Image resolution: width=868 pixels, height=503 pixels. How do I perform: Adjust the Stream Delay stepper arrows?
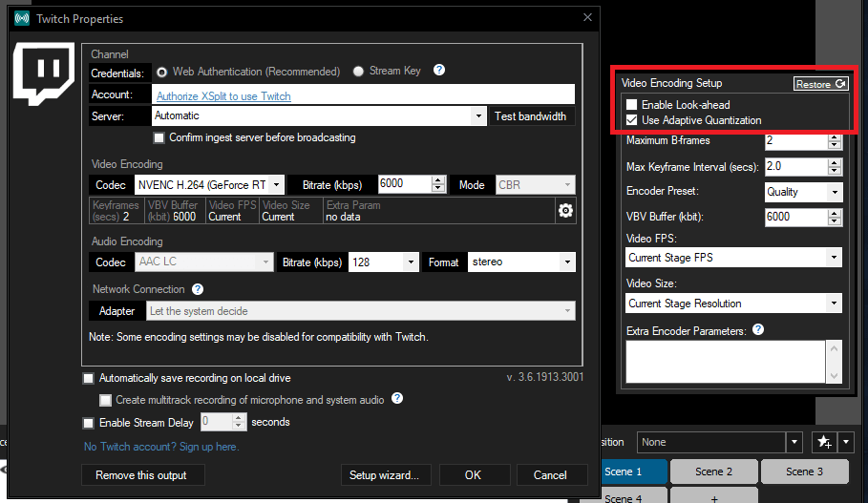click(239, 422)
